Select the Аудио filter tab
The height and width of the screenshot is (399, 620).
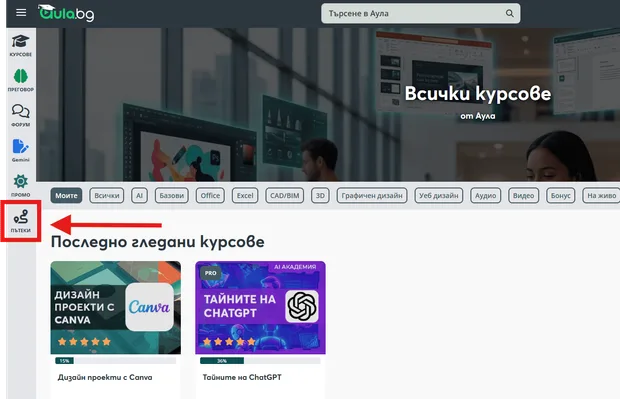coord(485,195)
